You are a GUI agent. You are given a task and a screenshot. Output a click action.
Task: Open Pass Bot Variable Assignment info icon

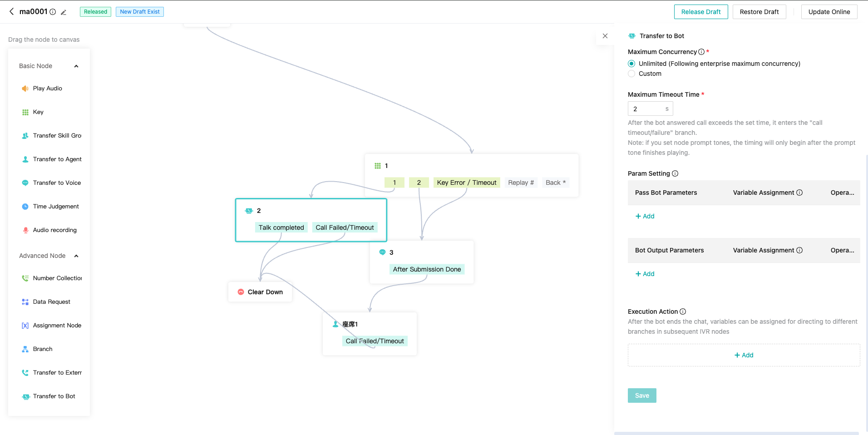799,193
